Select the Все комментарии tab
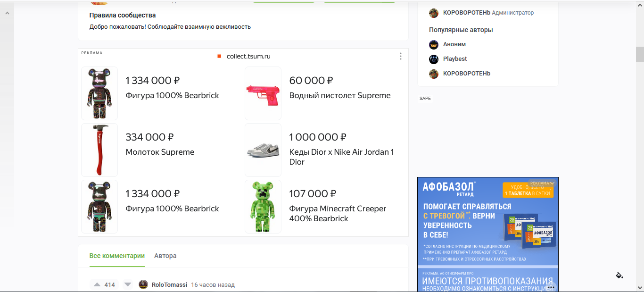644x292 pixels. [117, 256]
